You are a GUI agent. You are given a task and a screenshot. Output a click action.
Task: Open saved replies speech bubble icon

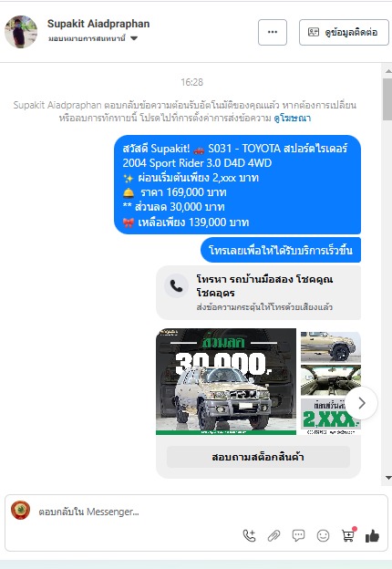tap(298, 535)
